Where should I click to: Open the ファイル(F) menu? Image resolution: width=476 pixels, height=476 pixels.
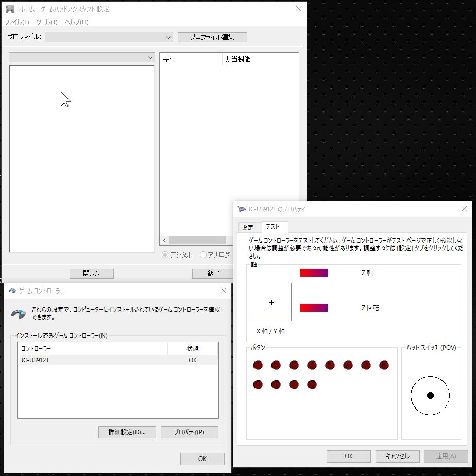pyautogui.click(x=17, y=22)
